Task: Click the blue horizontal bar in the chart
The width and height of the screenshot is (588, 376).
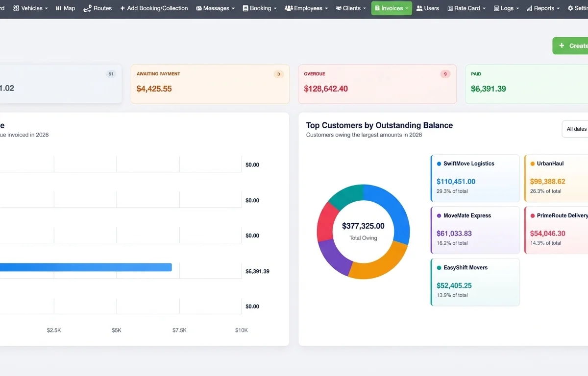Action: point(86,267)
